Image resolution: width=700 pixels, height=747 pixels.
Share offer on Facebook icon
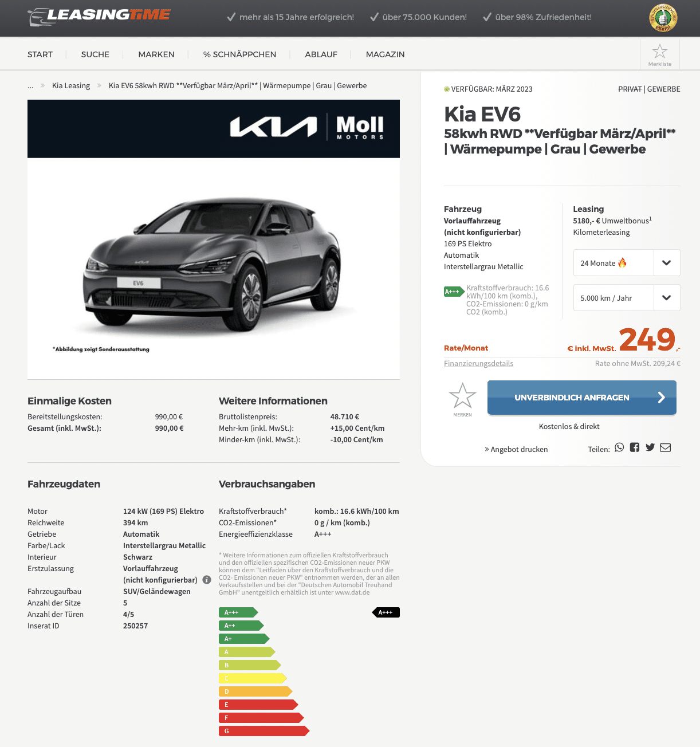(635, 447)
